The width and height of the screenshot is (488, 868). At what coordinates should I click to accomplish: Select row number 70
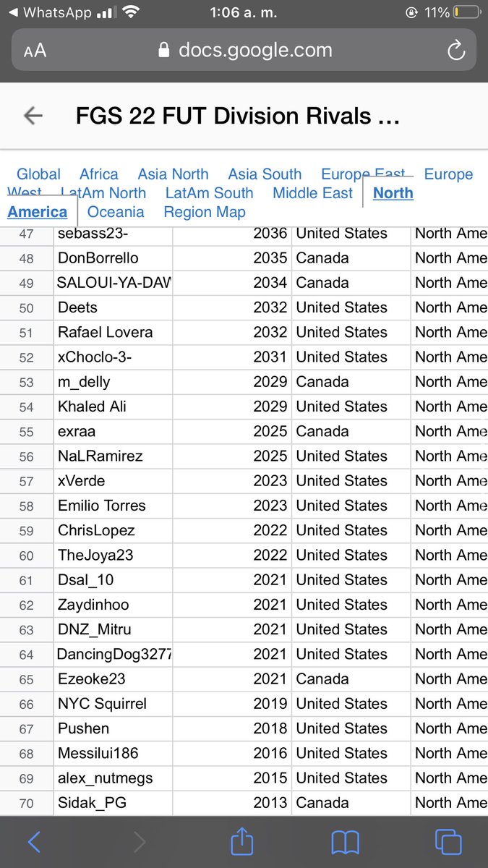(x=27, y=802)
